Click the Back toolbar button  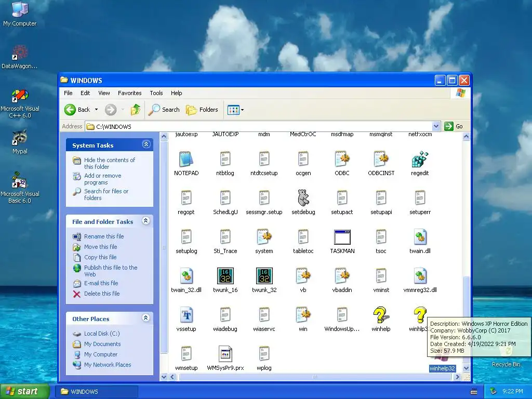point(78,110)
